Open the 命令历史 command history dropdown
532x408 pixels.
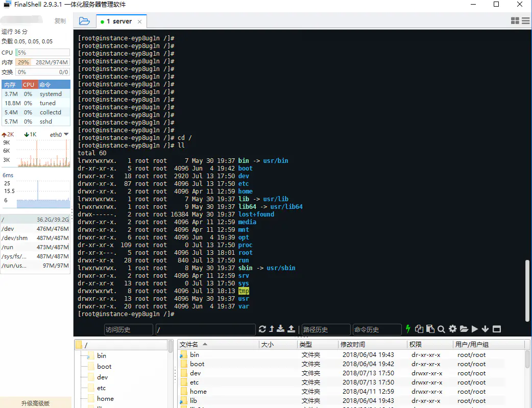coord(377,329)
